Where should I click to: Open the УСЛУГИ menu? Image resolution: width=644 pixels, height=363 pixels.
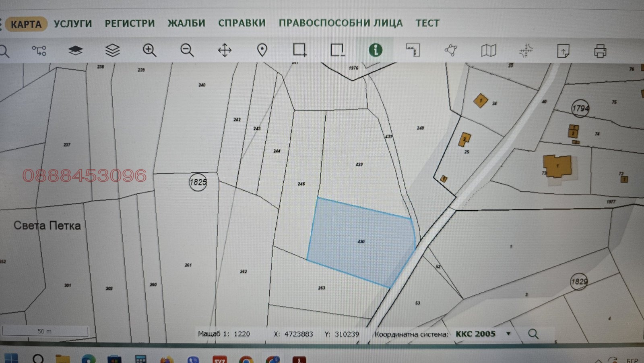[x=72, y=23]
